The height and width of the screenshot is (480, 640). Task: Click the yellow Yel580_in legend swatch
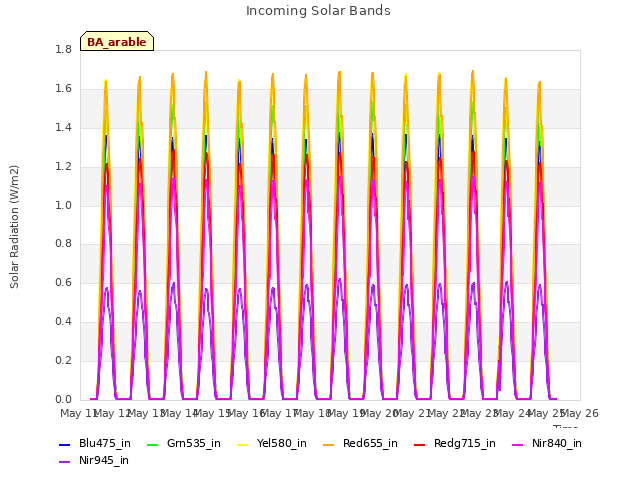tap(242, 444)
